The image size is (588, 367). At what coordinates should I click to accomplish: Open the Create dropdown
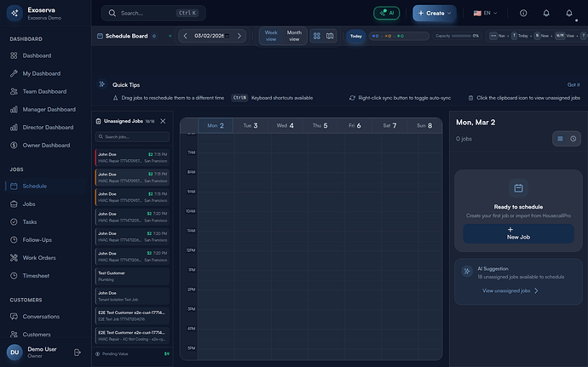434,14
